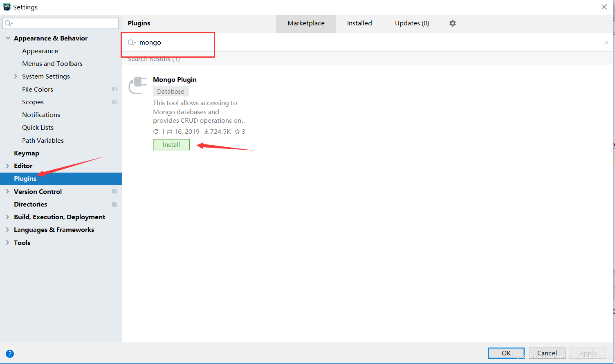Collapse the Appearance & Behavior section

click(8, 38)
